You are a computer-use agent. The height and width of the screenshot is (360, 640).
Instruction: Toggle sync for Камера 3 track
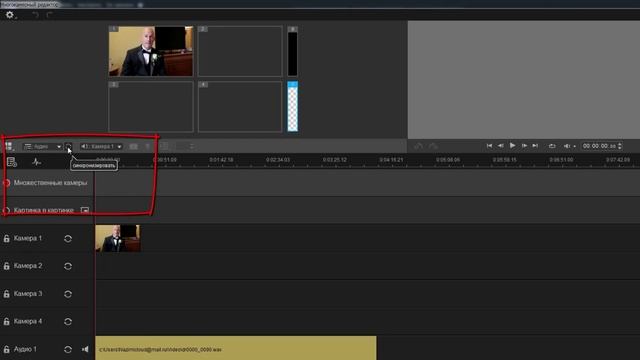click(x=68, y=294)
